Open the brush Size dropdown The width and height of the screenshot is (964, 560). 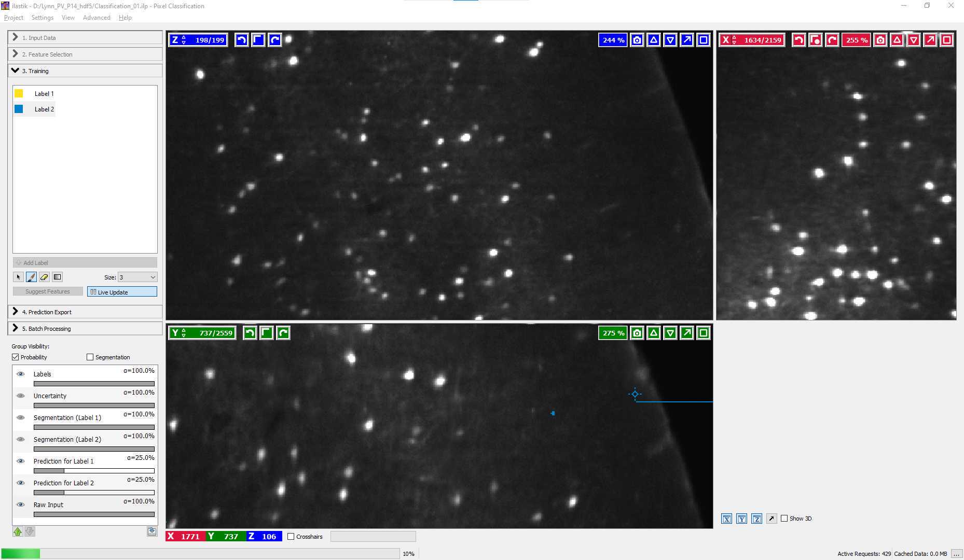[x=137, y=277]
